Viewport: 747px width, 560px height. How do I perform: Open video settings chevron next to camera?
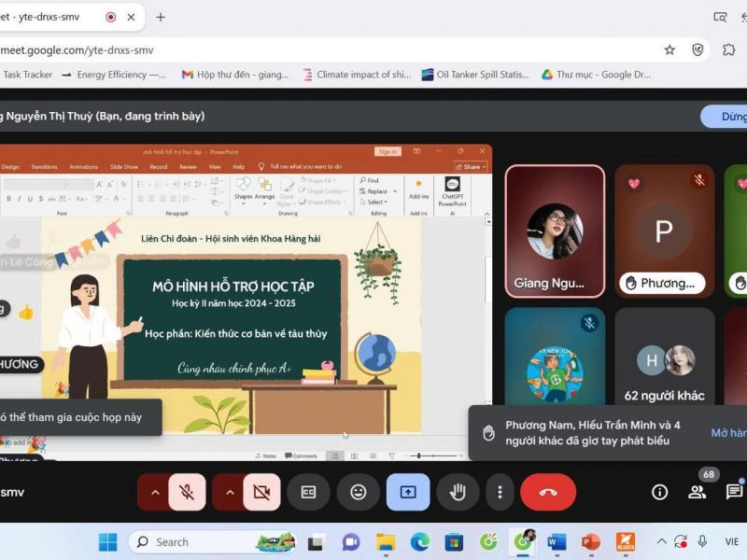(230, 492)
